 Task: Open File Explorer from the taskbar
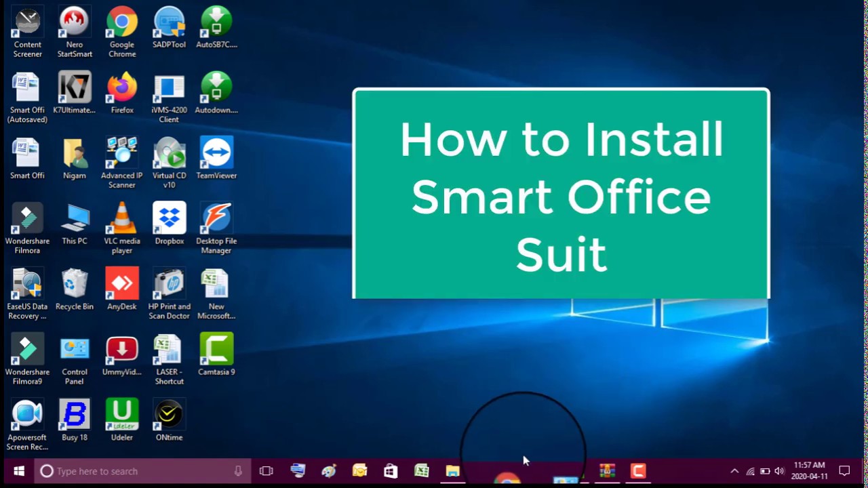[453, 471]
